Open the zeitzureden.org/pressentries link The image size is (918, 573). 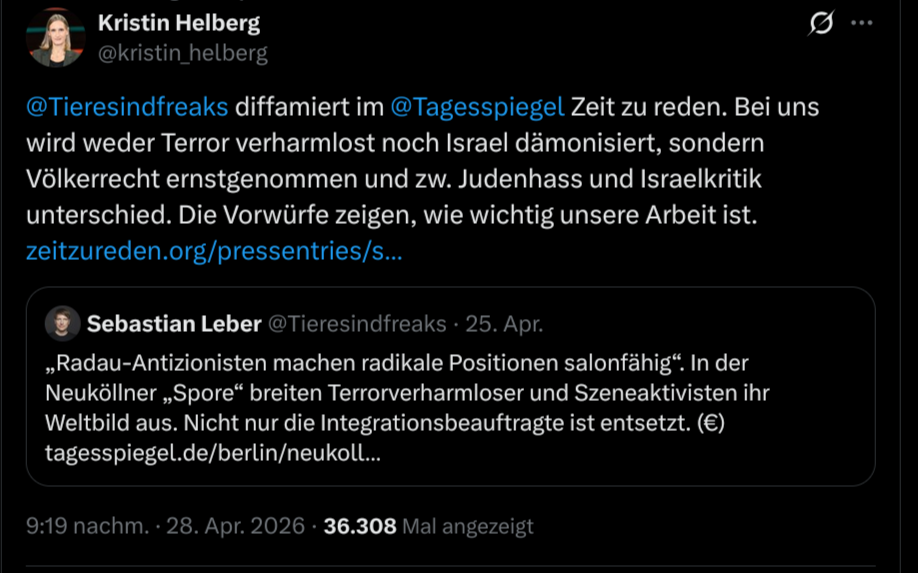(x=214, y=251)
